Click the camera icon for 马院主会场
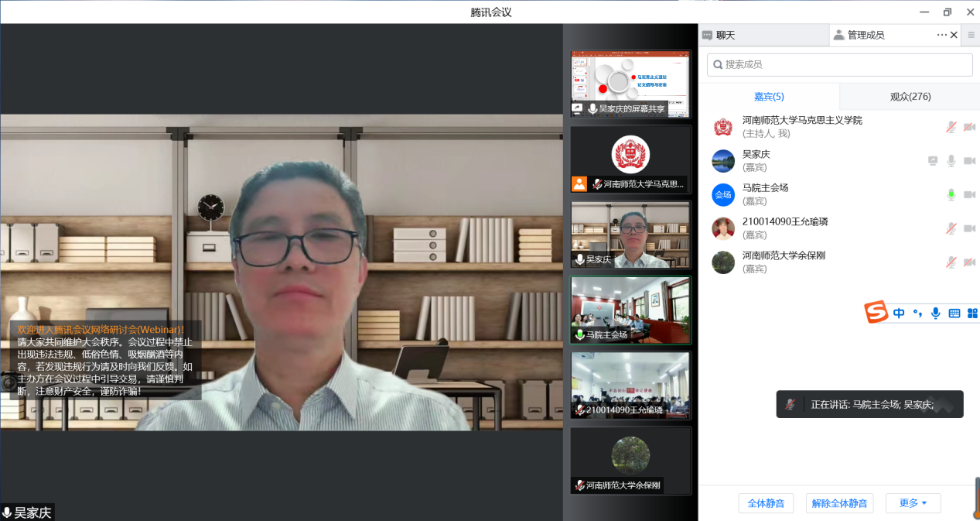The width and height of the screenshot is (980, 521). (969, 195)
